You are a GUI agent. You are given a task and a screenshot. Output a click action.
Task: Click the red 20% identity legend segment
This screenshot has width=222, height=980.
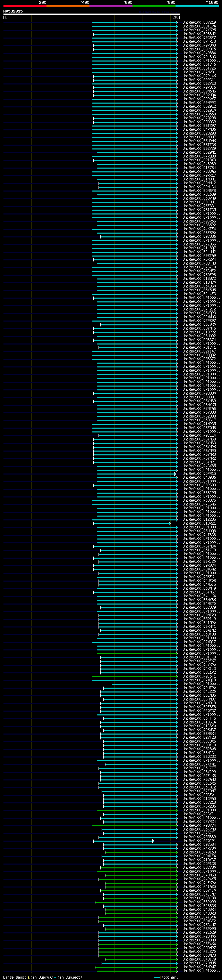click(25, 6)
